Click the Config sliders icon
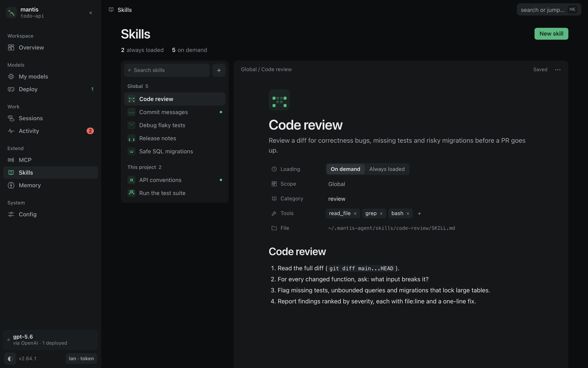Screen dimensions: 588x368 [x=11, y=214]
